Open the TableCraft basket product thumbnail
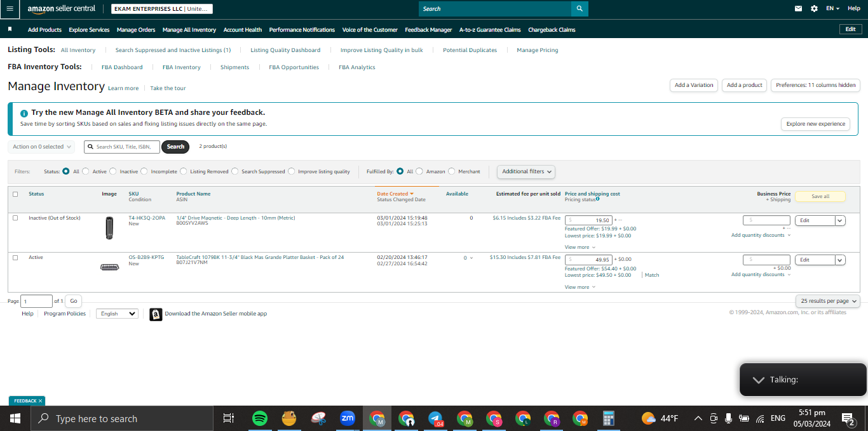Screen dimensions: 868x431 click(109, 267)
